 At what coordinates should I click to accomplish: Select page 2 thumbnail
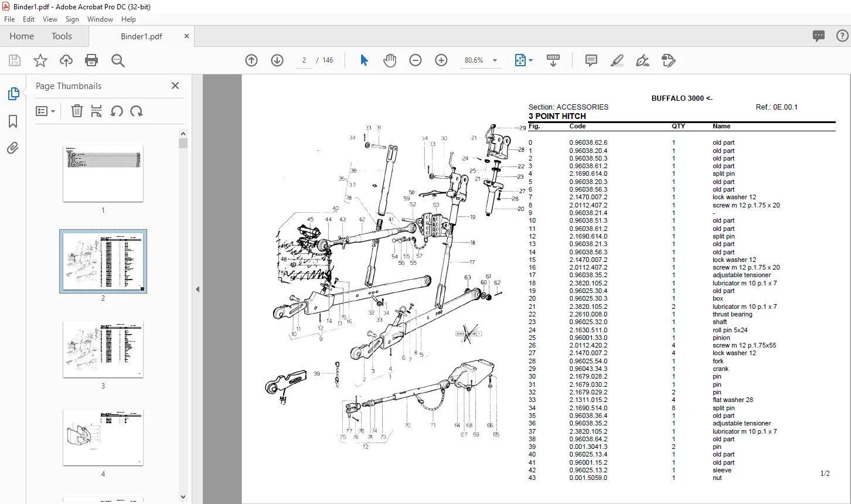click(x=103, y=261)
